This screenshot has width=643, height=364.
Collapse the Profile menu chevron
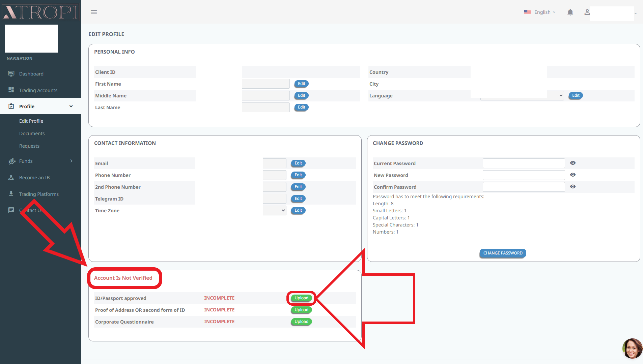pyautogui.click(x=71, y=106)
